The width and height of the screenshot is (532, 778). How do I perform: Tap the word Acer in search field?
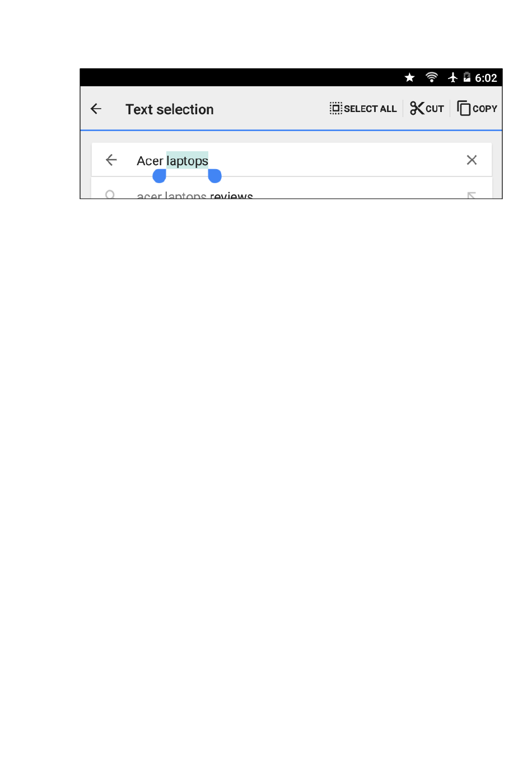coord(150,161)
